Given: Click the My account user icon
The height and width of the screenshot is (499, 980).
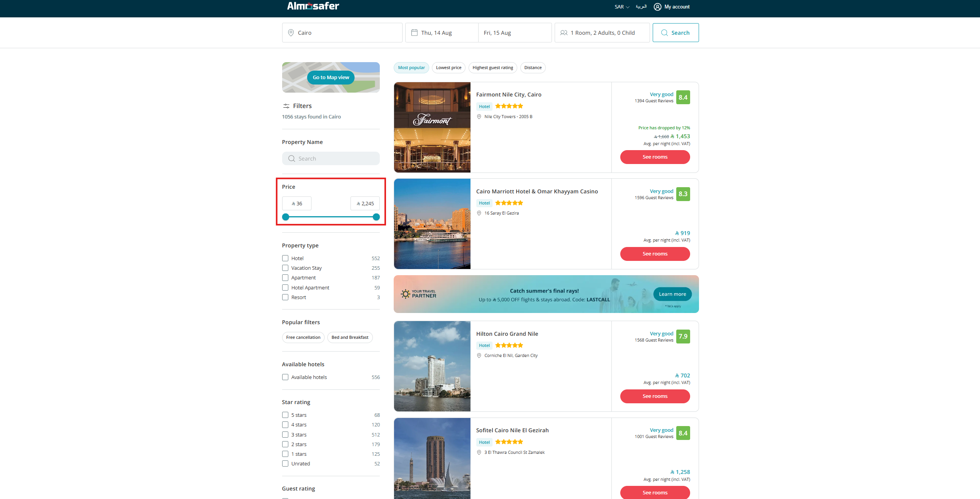Looking at the screenshot, I should (x=657, y=7).
